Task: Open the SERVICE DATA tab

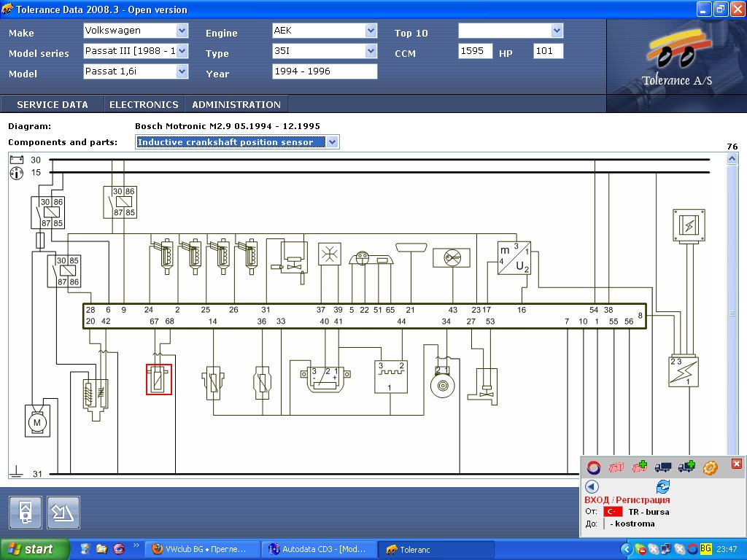Action: tap(53, 104)
